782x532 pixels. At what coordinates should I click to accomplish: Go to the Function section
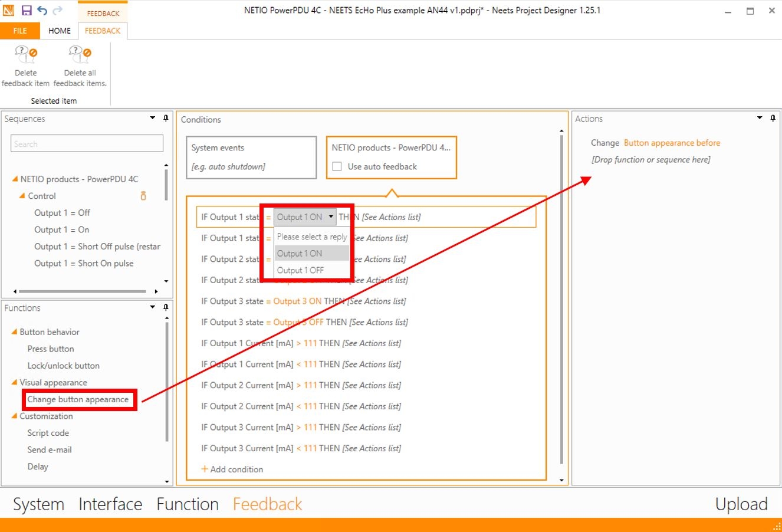point(188,504)
